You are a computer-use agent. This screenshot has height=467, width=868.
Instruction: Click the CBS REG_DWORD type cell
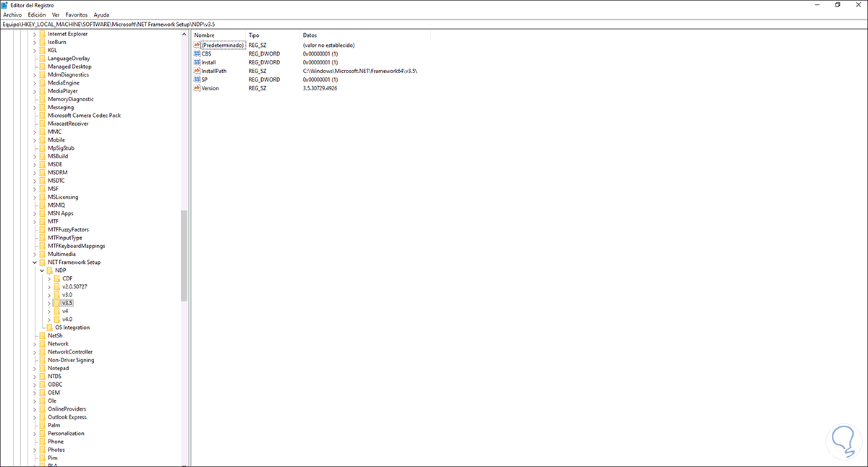pos(263,53)
